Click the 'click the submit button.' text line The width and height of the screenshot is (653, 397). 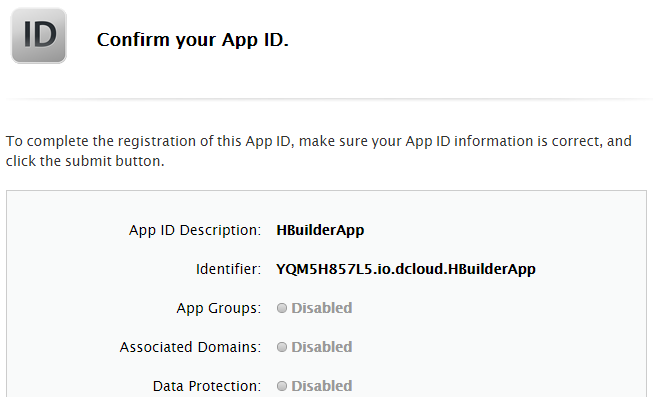click(x=85, y=161)
